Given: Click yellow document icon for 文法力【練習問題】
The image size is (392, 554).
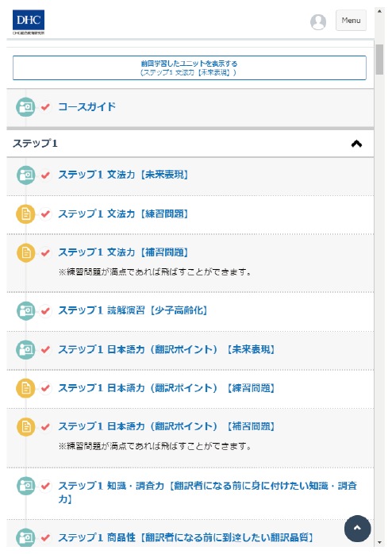Looking at the screenshot, I should [x=25, y=214].
